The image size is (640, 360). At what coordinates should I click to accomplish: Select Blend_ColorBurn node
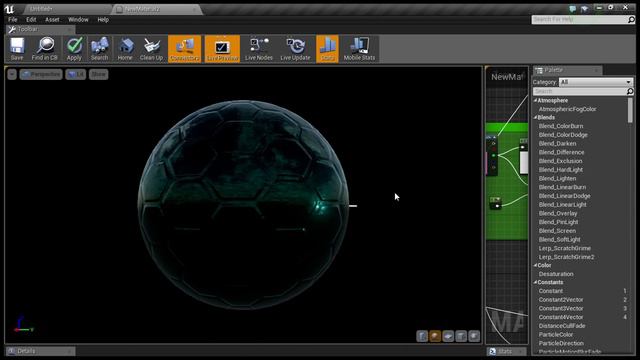561,126
